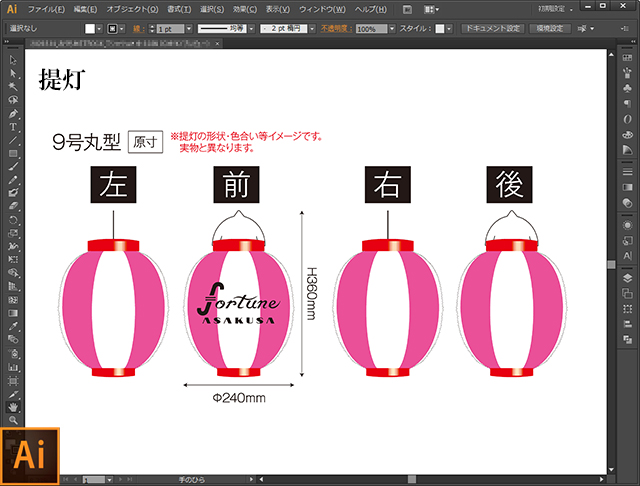Open the variable width profile dropdown
This screenshot has height=486, width=640.
tap(252, 29)
